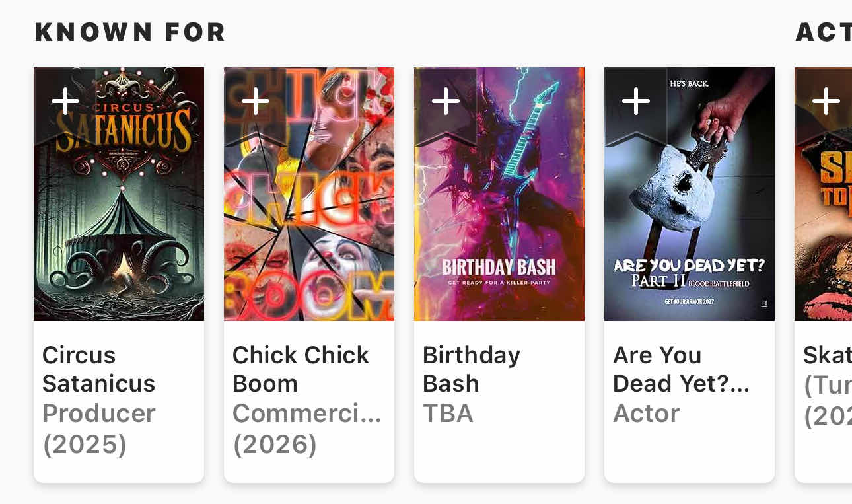Add Chick Chick Boom to watchlist
852x504 pixels.
tap(256, 102)
